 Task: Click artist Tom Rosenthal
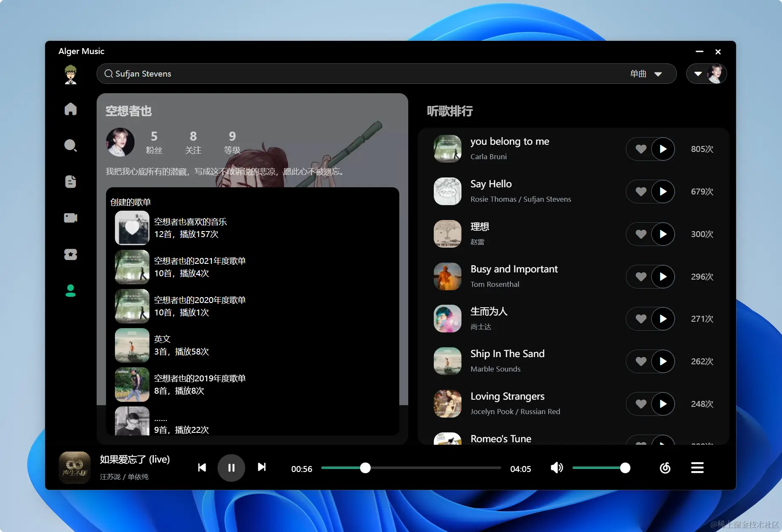pyautogui.click(x=495, y=284)
